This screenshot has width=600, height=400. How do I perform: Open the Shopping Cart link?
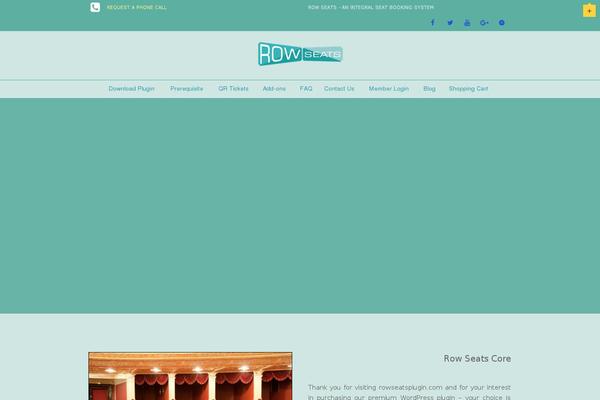pyautogui.click(x=468, y=88)
